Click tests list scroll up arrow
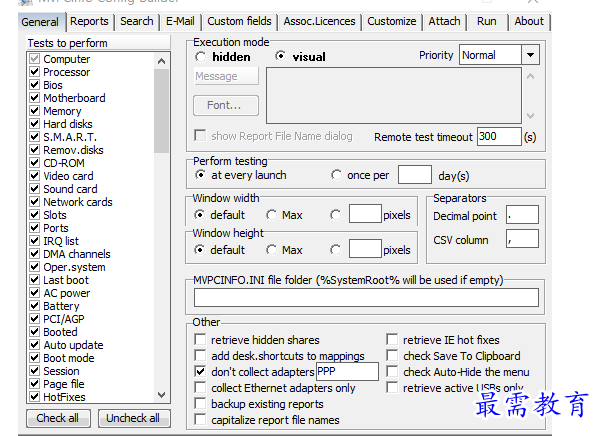Image resolution: width=597 pixels, height=436 pixels. coord(161,61)
